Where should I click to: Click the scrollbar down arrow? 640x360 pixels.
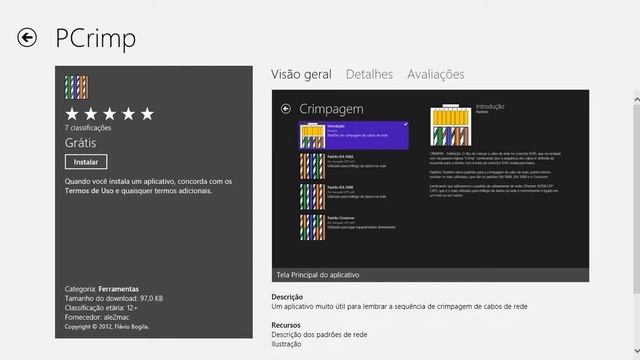[637, 351]
